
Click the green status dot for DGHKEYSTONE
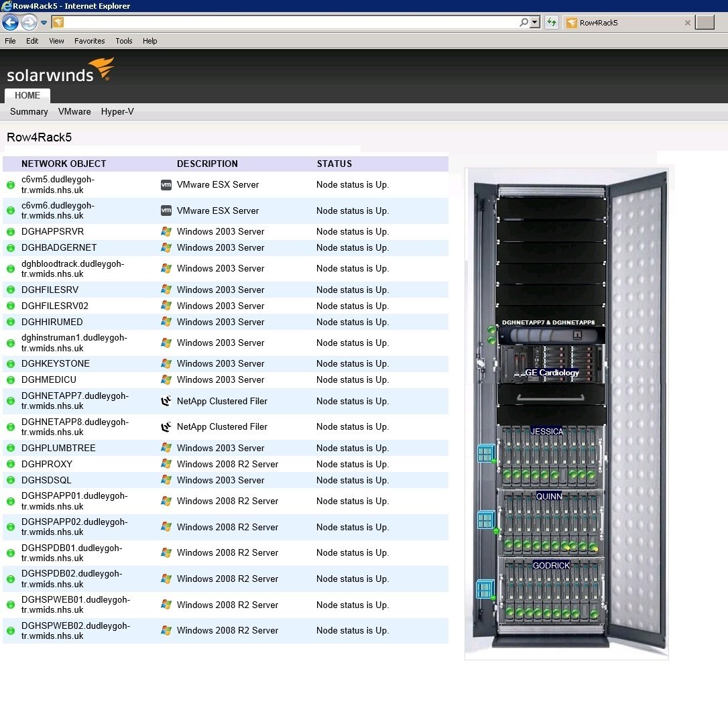click(10, 363)
